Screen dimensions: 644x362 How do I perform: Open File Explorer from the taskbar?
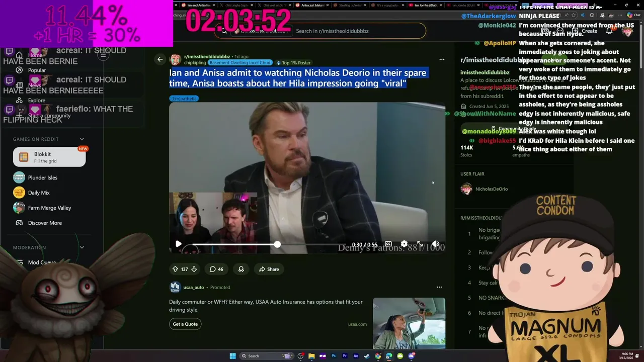311,356
